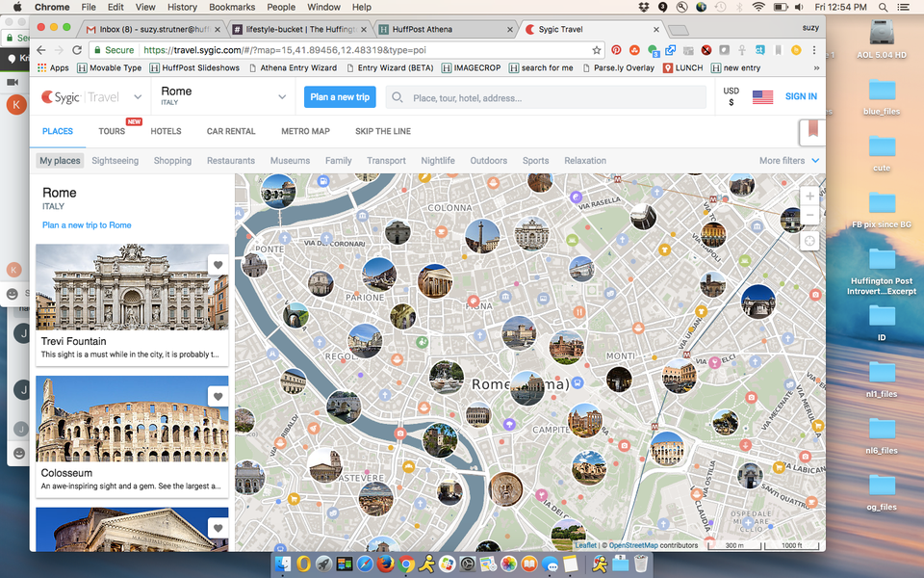Open the USD currency selector
Image resolution: width=924 pixels, height=578 pixels.
[x=731, y=96]
